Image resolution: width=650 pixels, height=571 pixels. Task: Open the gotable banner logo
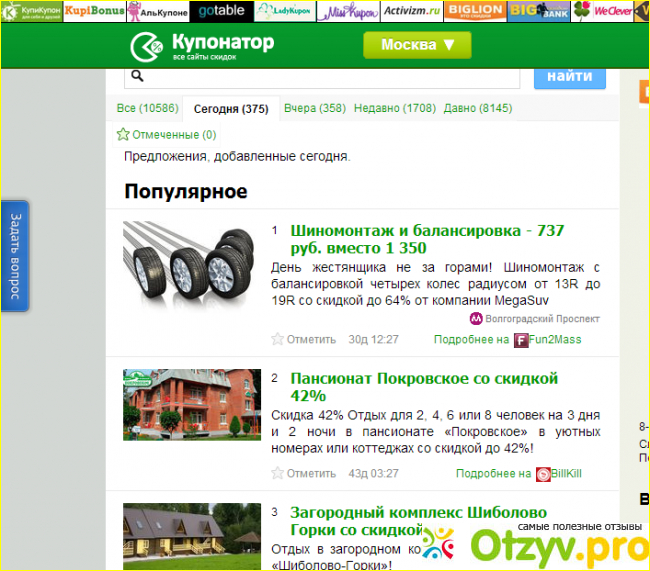(x=220, y=11)
